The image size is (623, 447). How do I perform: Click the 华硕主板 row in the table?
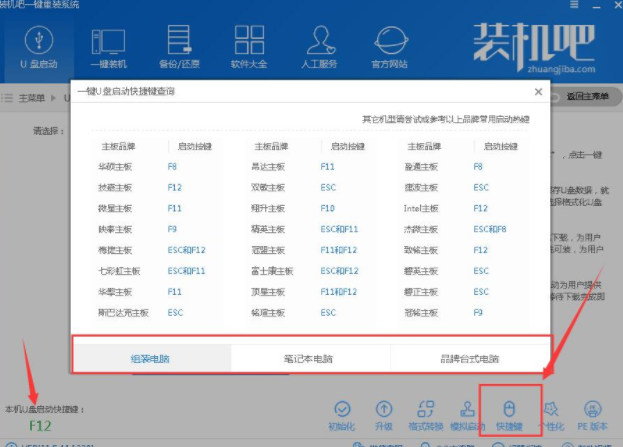click(x=115, y=167)
